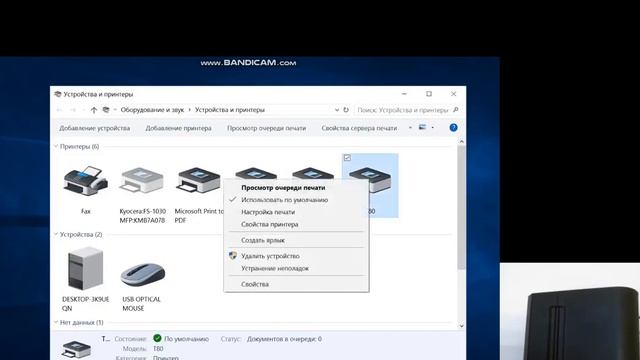Choose Просмотр очереди печати from context menu
This screenshot has height=360, width=640.
coord(283,188)
